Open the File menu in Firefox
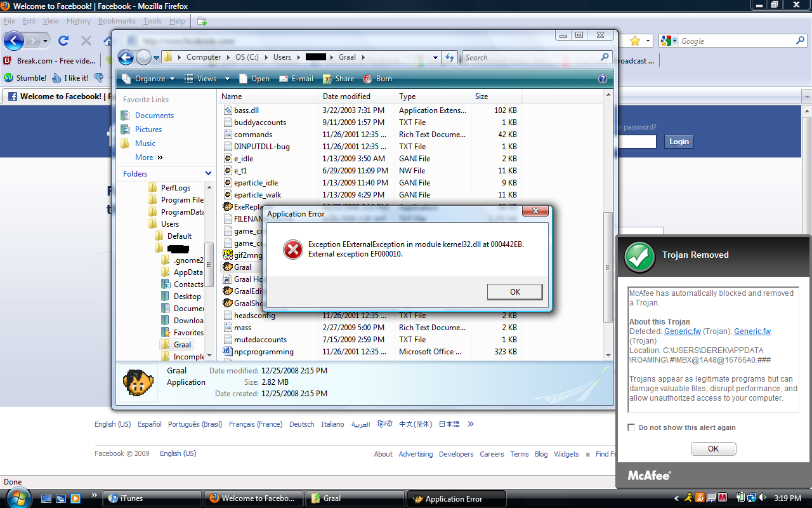This screenshot has width=812, height=508. [x=9, y=21]
